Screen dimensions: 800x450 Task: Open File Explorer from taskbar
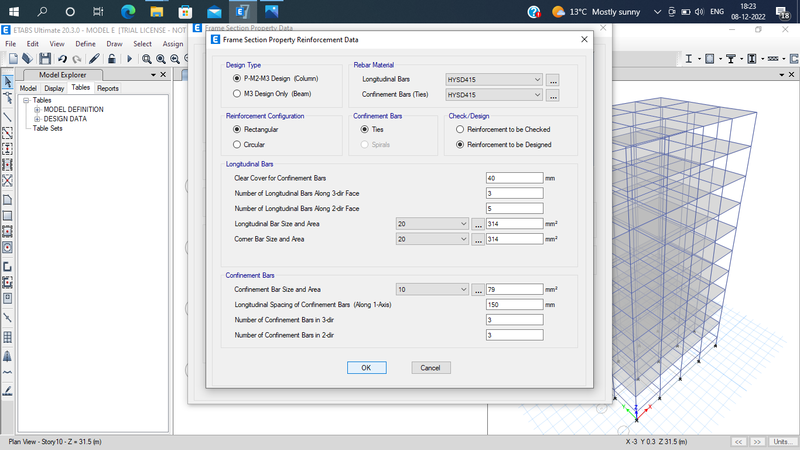pyautogui.click(x=157, y=11)
